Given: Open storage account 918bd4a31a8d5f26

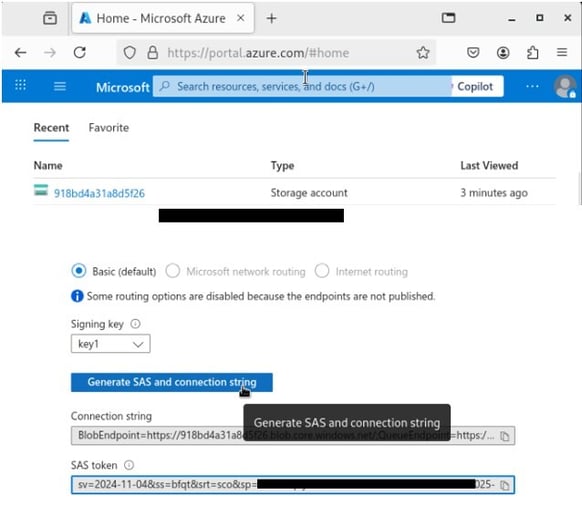Looking at the screenshot, I should 99,193.
